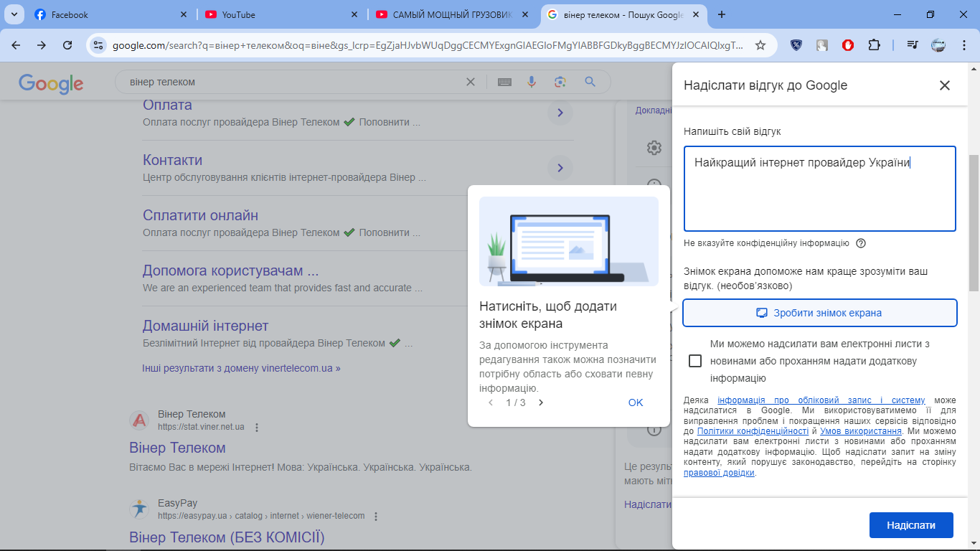Search by image with the Lens icon
Screen dimensions: 980x551
(x=560, y=82)
